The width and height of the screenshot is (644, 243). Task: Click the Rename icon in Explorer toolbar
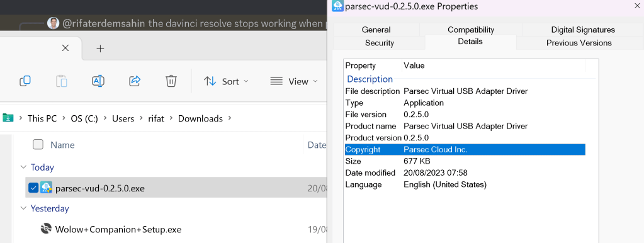(98, 81)
